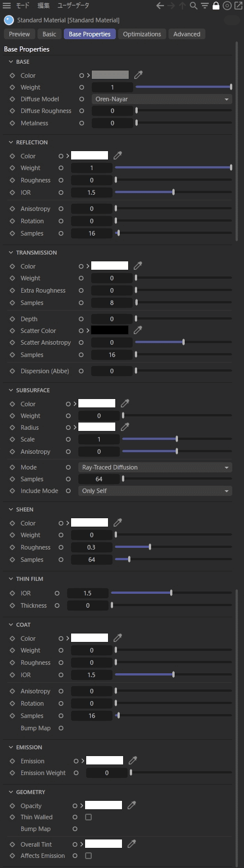Pick the Opacity color with the eyedropper
244x868 pixels.
[132, 805]
